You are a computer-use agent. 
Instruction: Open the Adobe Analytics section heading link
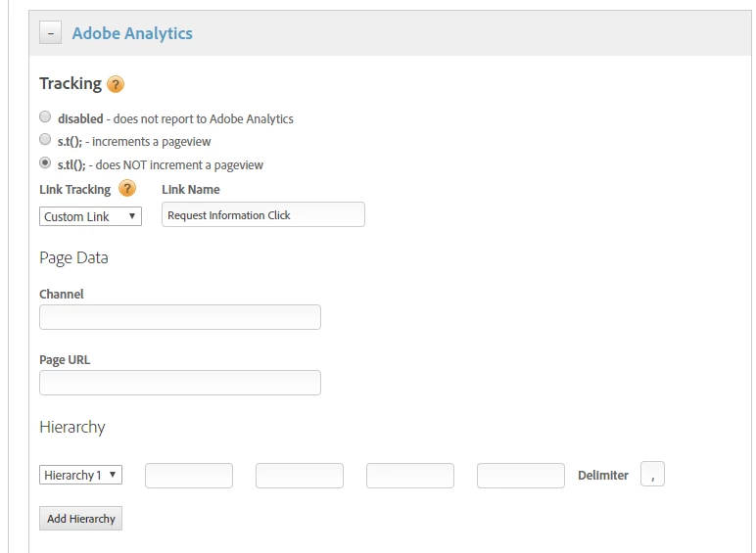pos(132,33)
